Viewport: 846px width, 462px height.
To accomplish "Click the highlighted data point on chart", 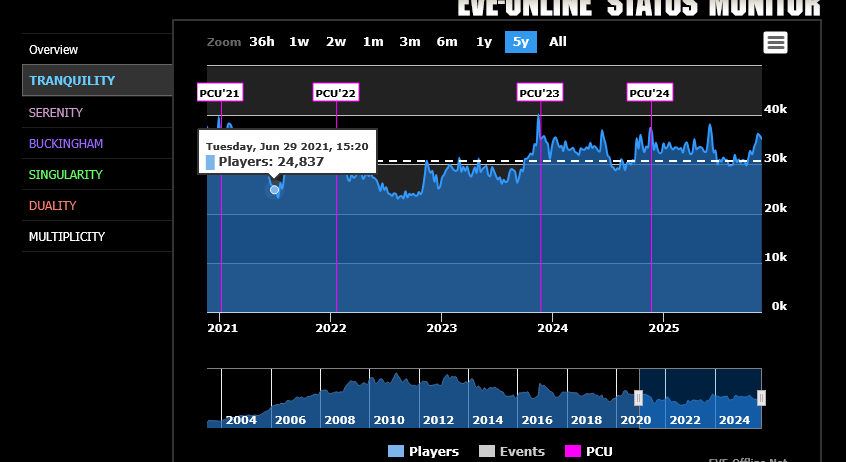I will point(275,190).
